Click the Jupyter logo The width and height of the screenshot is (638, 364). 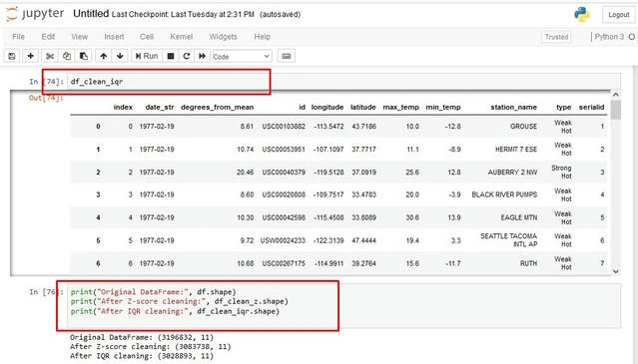[35, 14]
